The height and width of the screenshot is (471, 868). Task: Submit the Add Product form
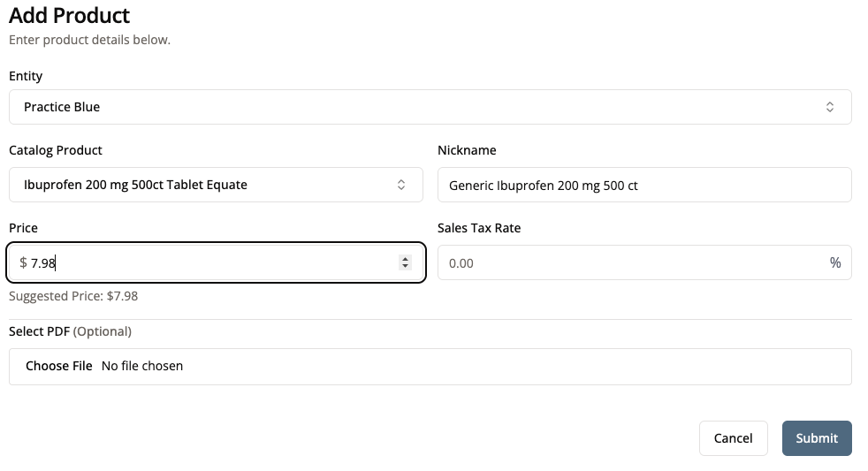pos(816,438)
